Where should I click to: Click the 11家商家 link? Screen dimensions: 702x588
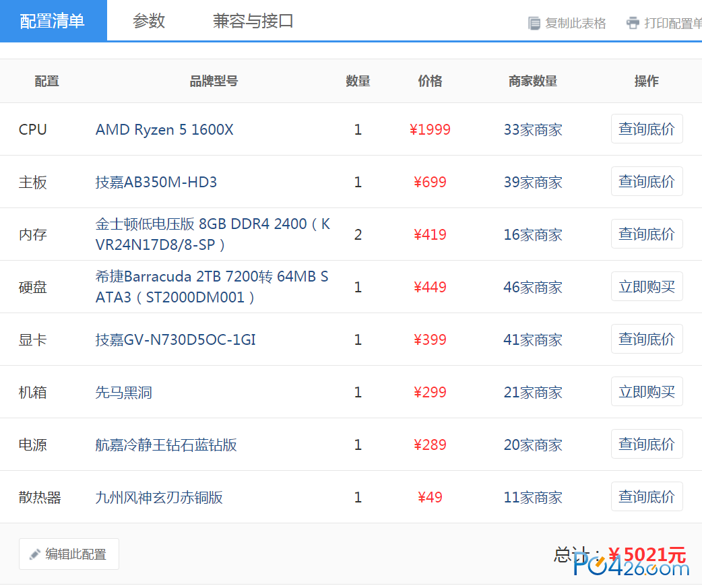point(533,497)
